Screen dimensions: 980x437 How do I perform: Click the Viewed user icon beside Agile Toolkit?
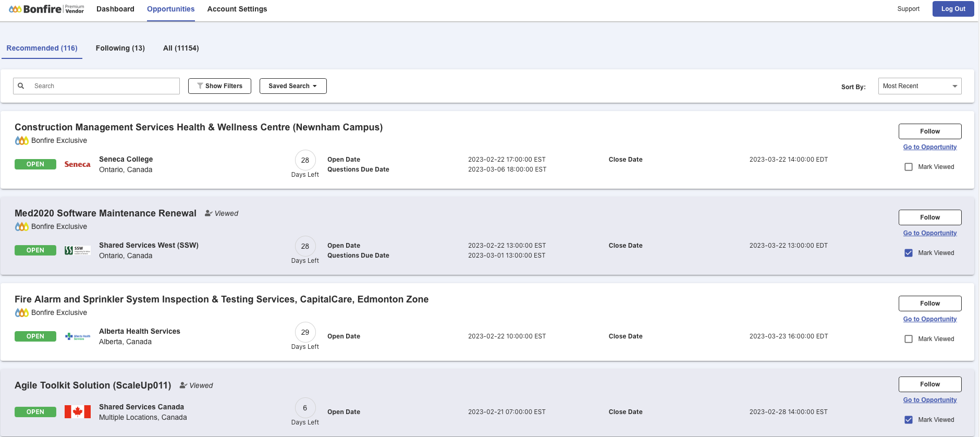tap(183, 385)
